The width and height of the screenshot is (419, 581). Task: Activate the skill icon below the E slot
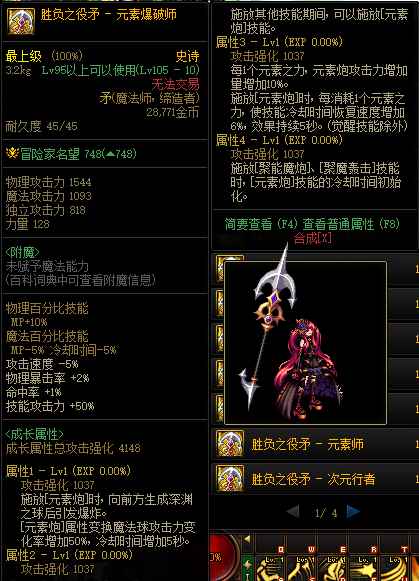[332, 568]
